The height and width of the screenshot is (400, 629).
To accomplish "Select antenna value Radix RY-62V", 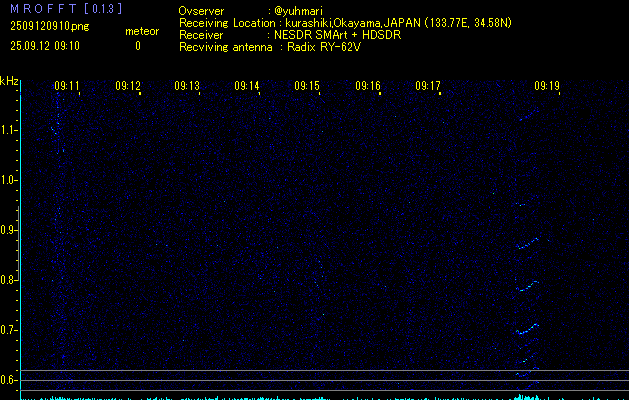I will 324,47.
